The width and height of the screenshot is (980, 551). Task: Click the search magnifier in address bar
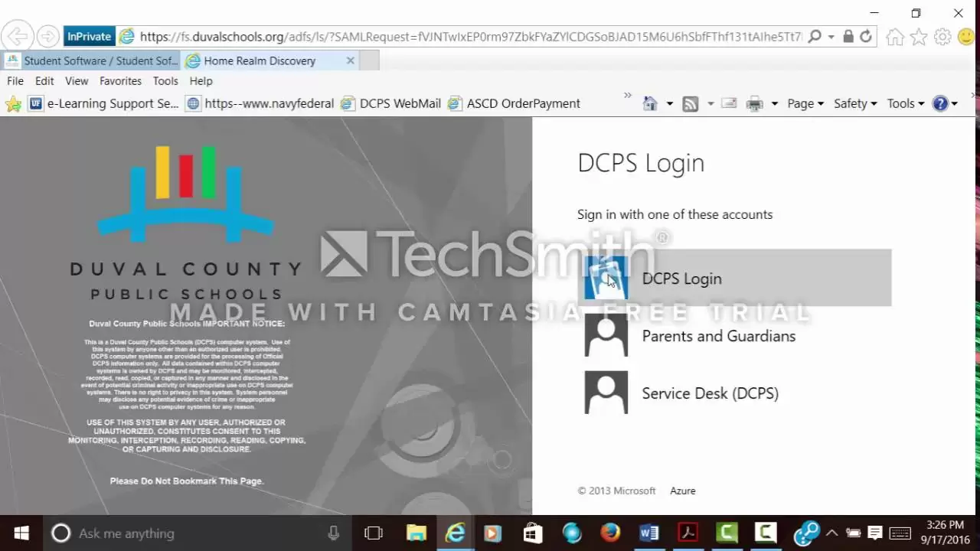(815, 36)
